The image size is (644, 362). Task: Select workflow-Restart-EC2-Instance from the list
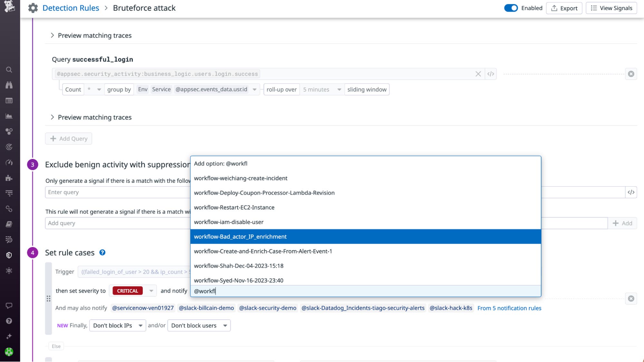[x=234, y=207]
